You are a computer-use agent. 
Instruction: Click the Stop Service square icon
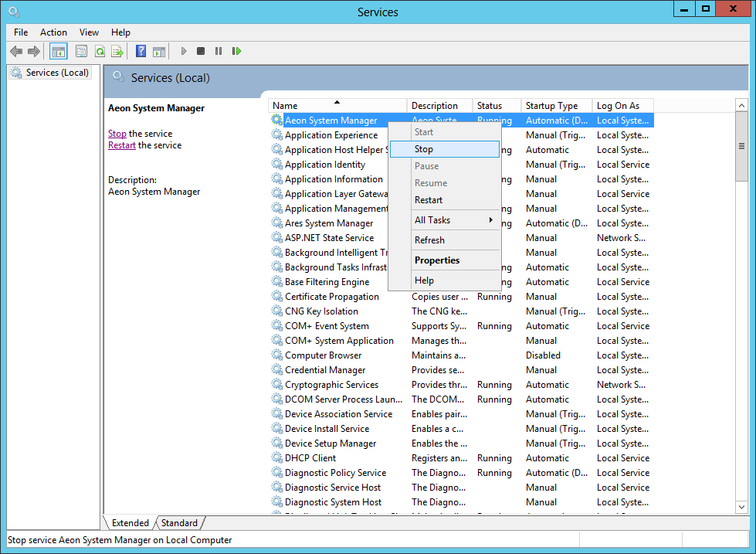point(200,51)
